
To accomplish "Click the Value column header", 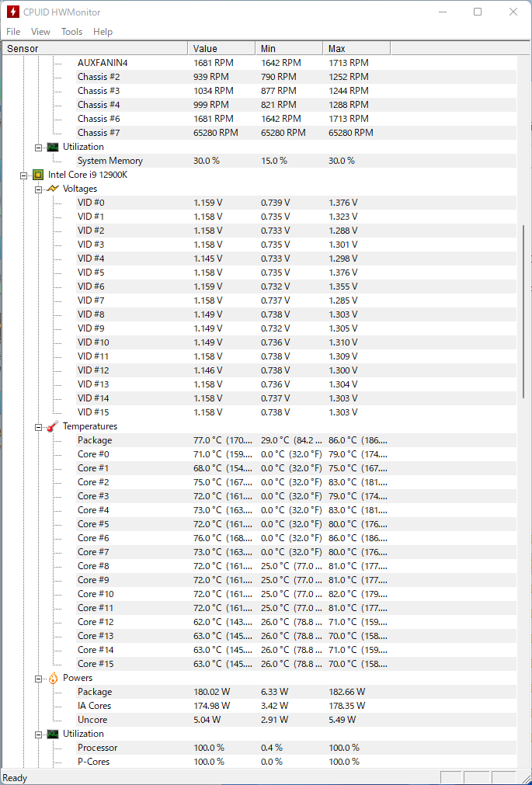I will click(221, 49).
